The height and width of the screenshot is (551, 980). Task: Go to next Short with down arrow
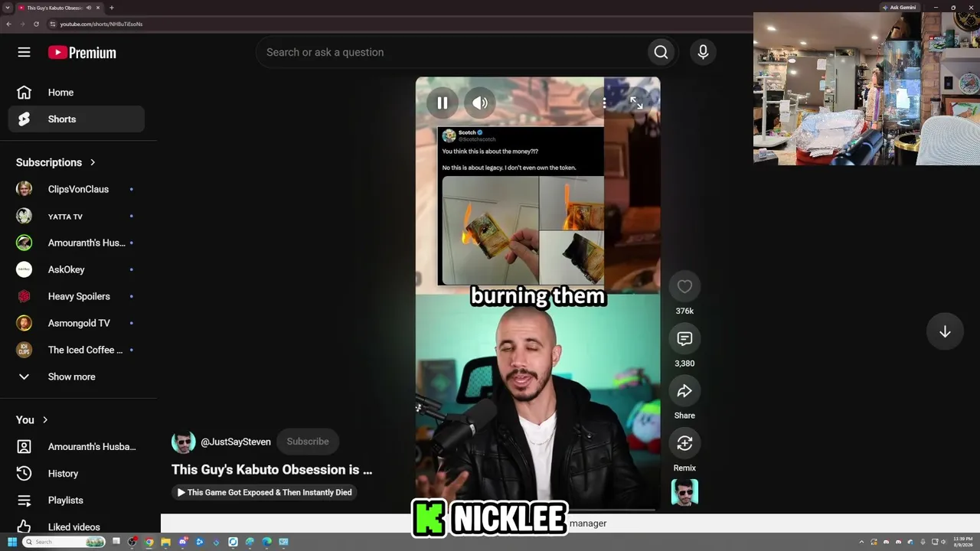[x=945, y=331]
